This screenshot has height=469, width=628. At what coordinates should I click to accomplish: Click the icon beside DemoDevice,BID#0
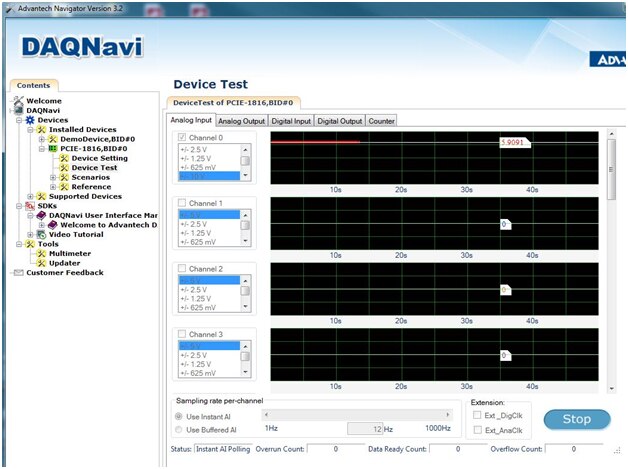(52, 139)
